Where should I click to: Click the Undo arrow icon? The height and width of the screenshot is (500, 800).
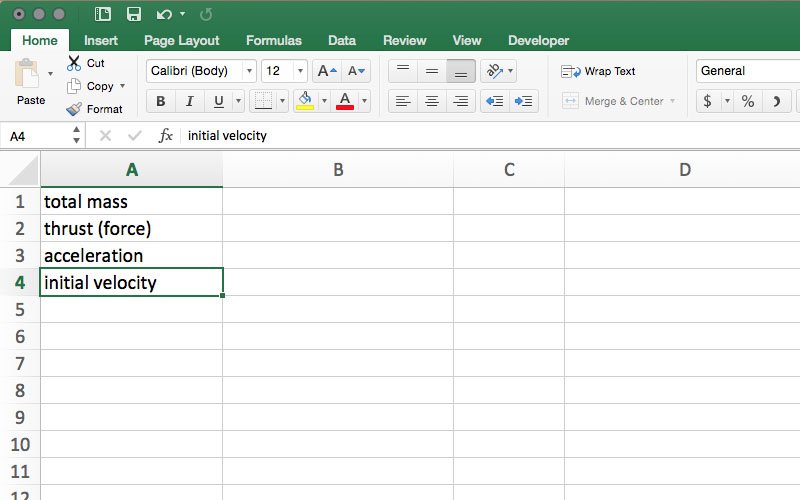coord(164,14)
